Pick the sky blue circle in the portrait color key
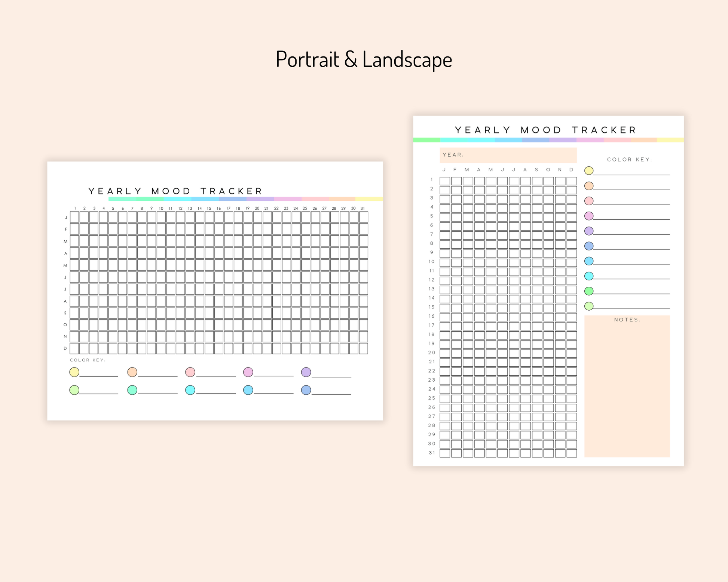This screenshot has height=582, width=728. 589,261
